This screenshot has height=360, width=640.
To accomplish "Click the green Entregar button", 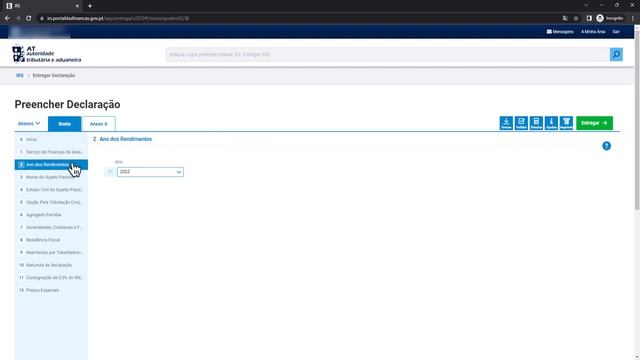I will (x=594, y=123).
